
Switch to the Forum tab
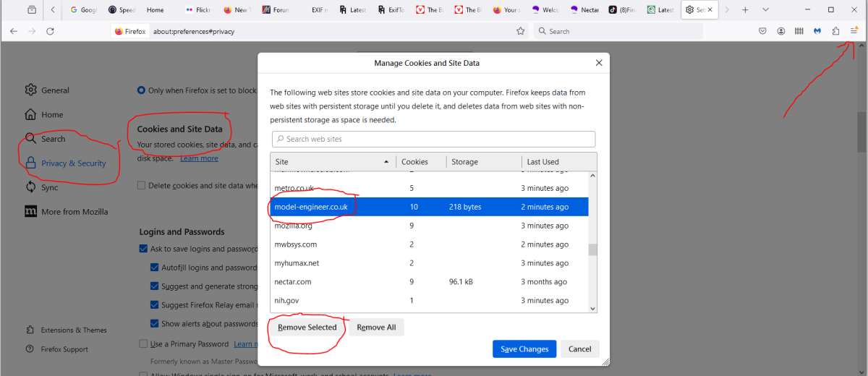click(x=275, y=10)
